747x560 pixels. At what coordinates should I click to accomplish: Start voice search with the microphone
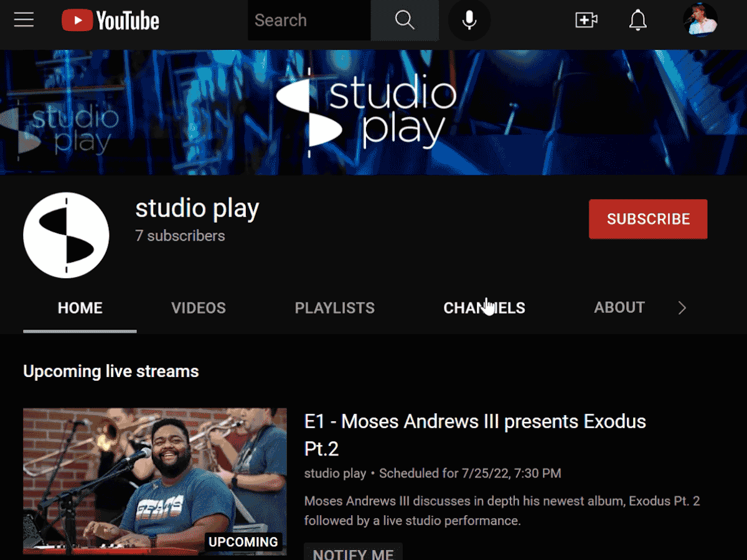click(x=469, y=21)
